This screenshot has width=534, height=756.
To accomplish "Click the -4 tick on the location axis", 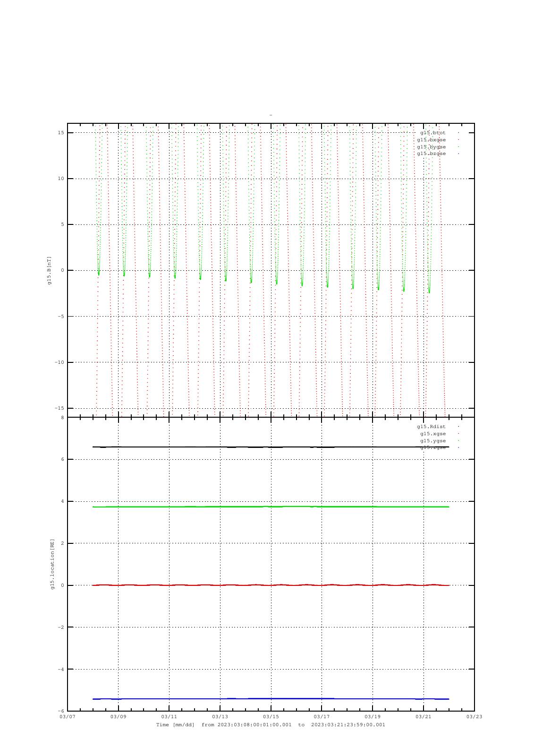I will pos(61,670).
